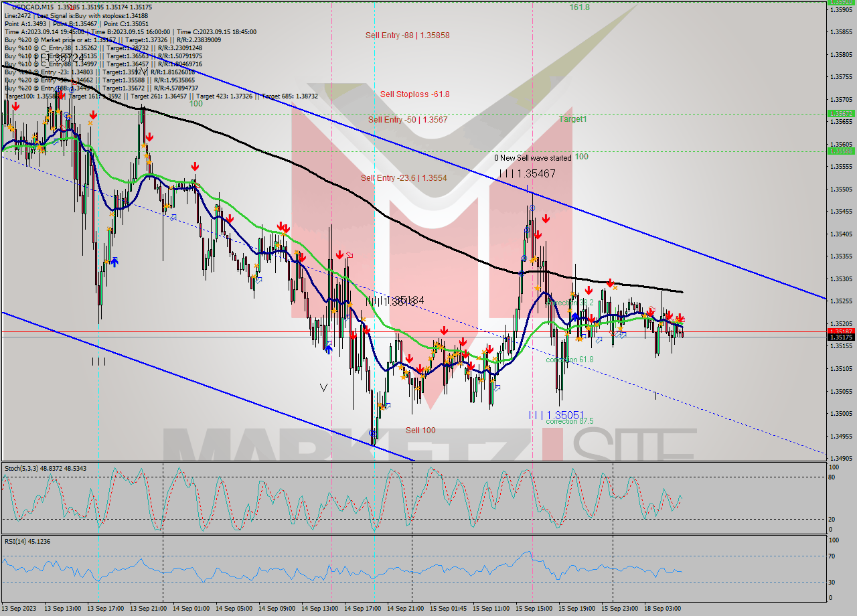The image size is (857, 616).
Task: Select the Target100 through Target 685 summary line
Action: click(x=161, y=96)
